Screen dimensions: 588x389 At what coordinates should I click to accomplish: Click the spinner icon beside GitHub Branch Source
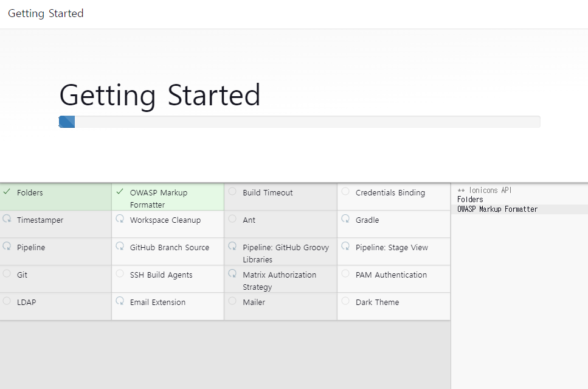(x=120, y=246)
